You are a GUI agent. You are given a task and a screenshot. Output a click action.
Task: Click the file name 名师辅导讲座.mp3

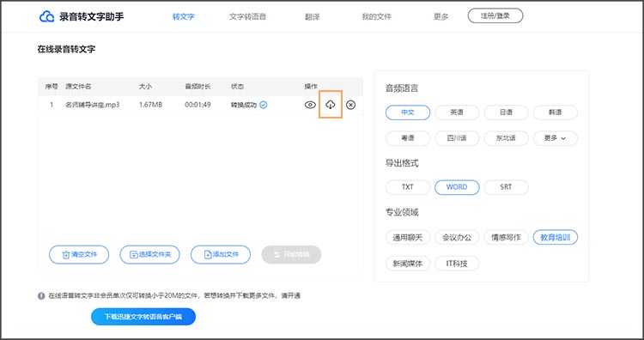[x=93, y=105]
